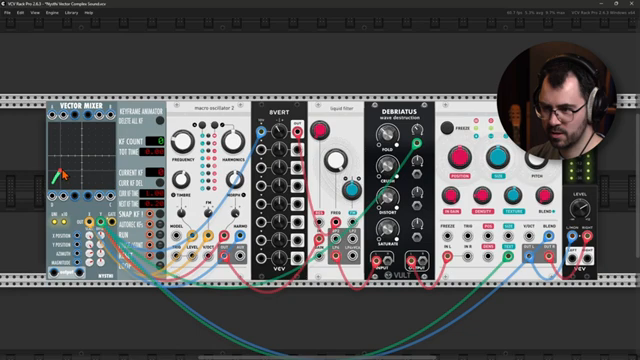Click the granular POSITION knob
The height and width of the screenshot is (360, 640).
pyautogui.click(x=460, y=158)
